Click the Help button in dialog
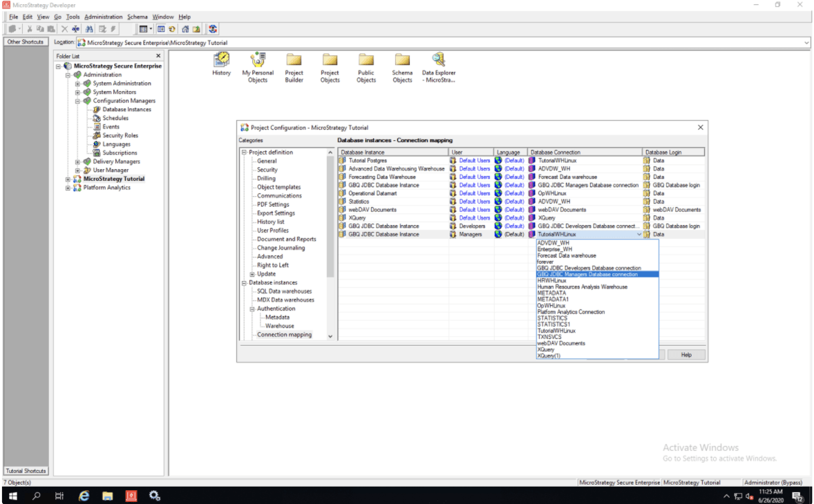This screenshot has height=504, width=814. pyautogui.click(x=685, y=354)
